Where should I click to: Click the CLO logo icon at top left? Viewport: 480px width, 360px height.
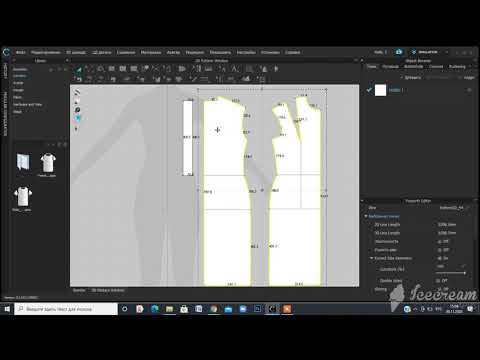coord(6,52)
